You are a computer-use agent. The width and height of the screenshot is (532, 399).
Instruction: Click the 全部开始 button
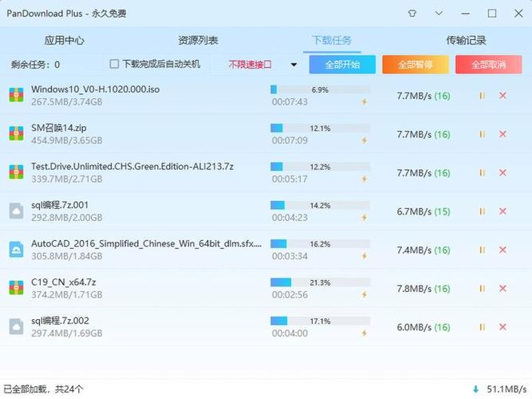coord(342,65)
